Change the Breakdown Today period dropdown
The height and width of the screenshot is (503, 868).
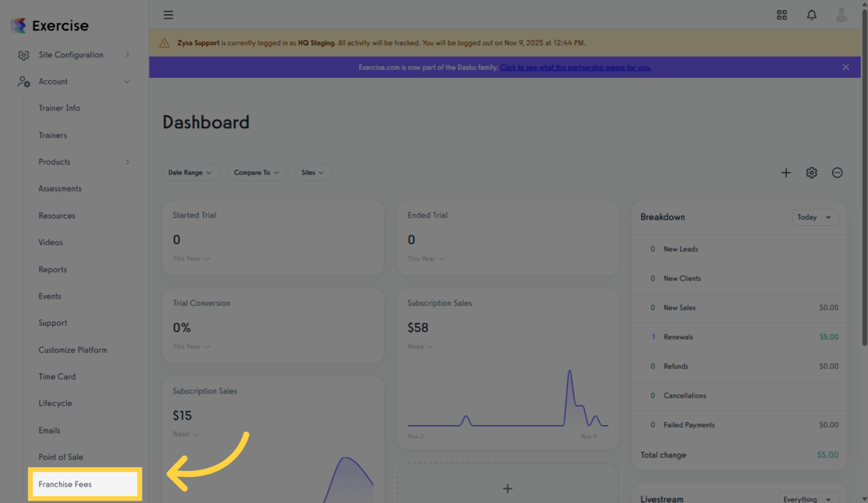click(815, 217)
